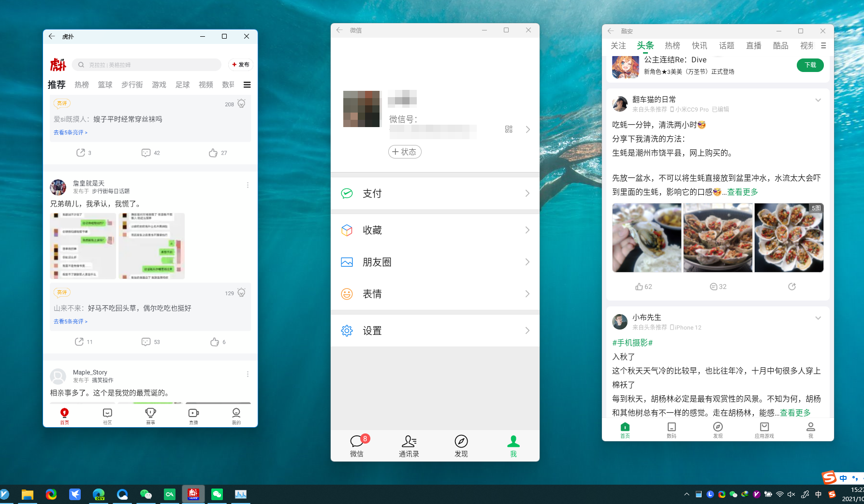Click the taskbar volume icon
Screen dimensions: 864x504
click(791, 494)
